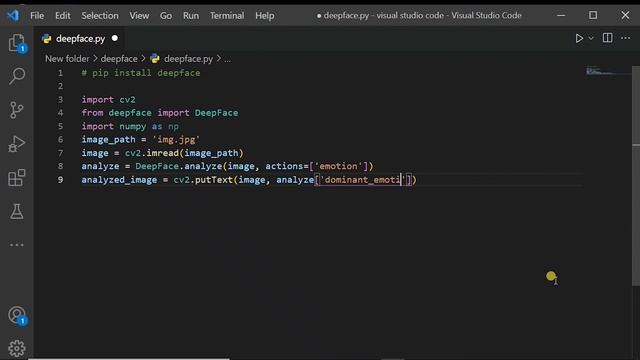Open the Accounts icon
Screen dimensions: 640x360
click(17, 316)
